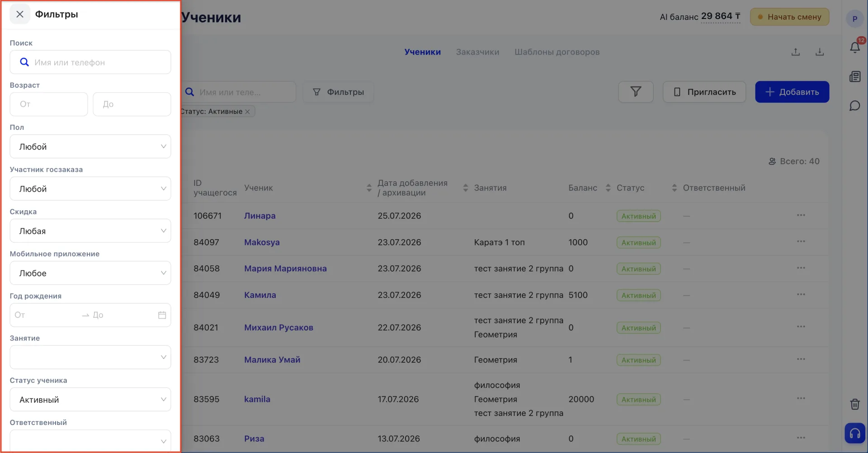
Task: Click the Возраст До field
Action: pyautogui.click(x=132, y=104)
